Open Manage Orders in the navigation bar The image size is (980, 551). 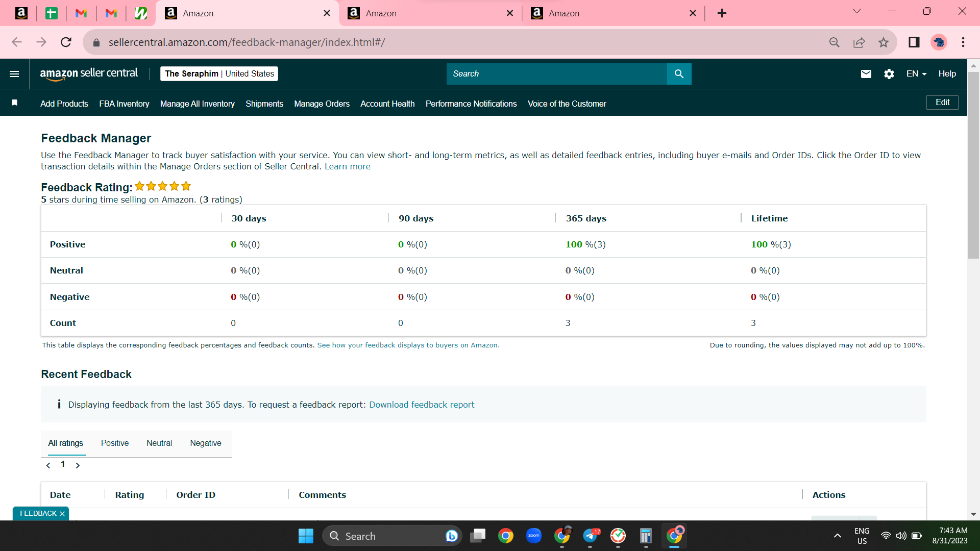322,104
